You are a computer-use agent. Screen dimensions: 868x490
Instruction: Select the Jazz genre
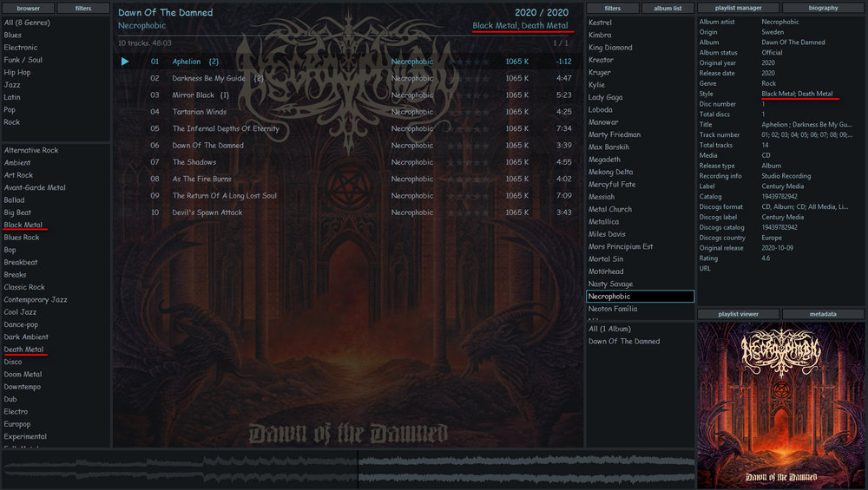click(x=11, y=85)
